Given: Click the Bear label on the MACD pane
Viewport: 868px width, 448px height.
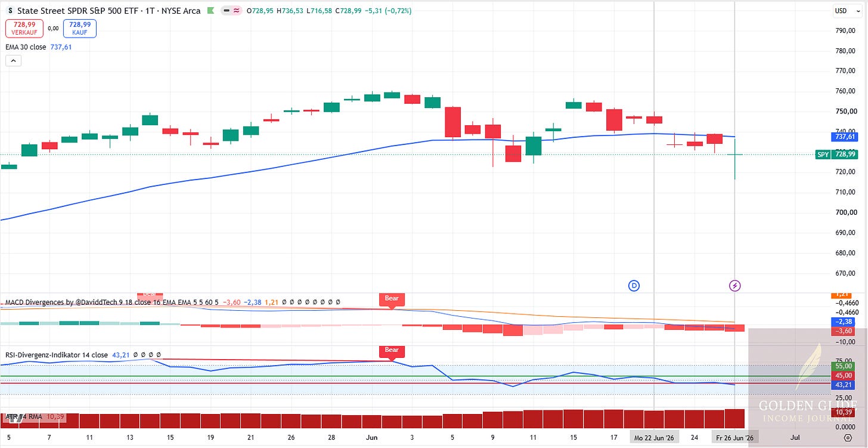Looking at the screenshot, I should click(391, 299).
